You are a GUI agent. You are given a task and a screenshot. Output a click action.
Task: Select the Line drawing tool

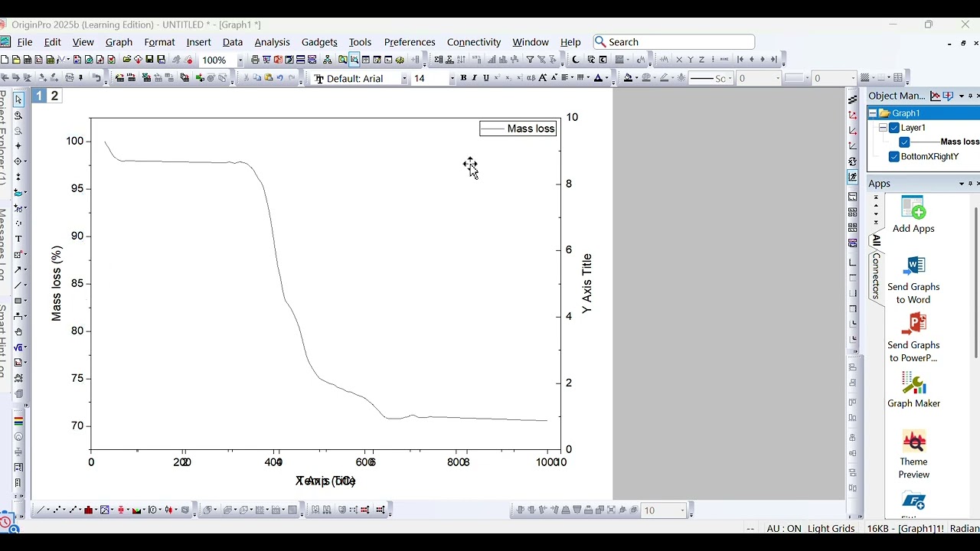click(x=18, y=285)
